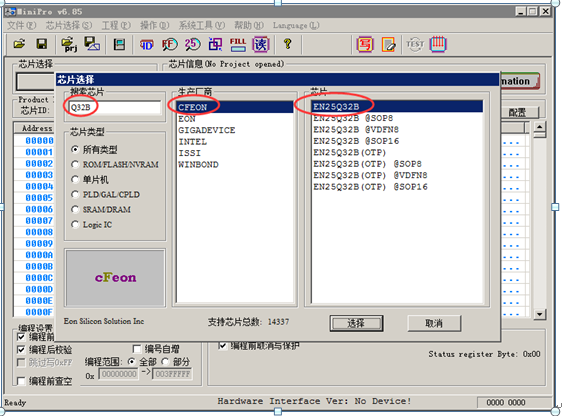
Task: Click the cFeon logo image
Action: [115, 278]
